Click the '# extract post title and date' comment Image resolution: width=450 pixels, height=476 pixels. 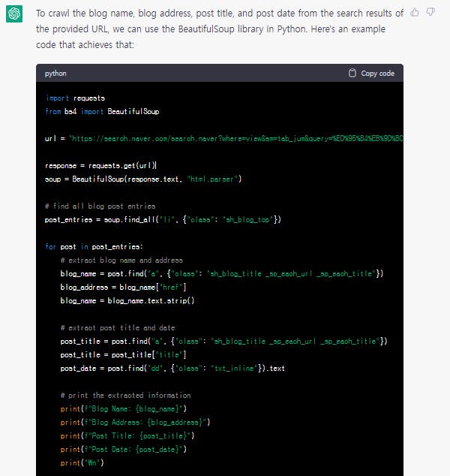pyautogui.click(x=118, y=328)
